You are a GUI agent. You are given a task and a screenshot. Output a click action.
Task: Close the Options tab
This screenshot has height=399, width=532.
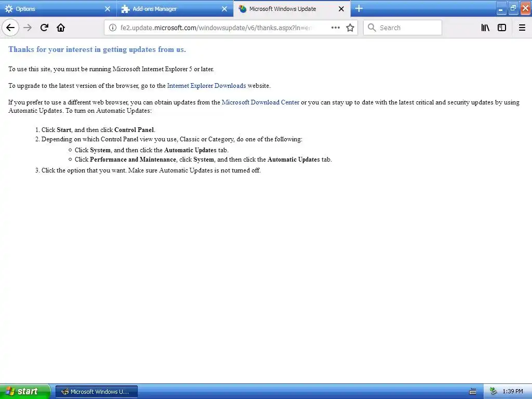(x=108, y=9)
